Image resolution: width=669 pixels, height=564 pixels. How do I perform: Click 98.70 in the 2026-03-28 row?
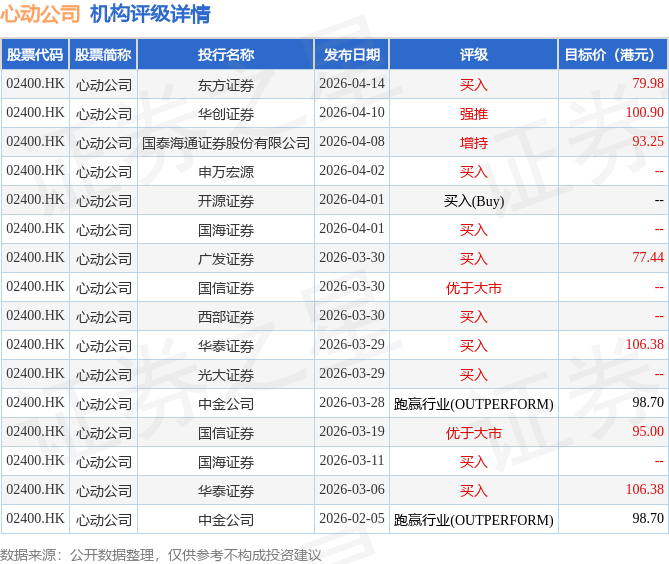tap(648, 403)
